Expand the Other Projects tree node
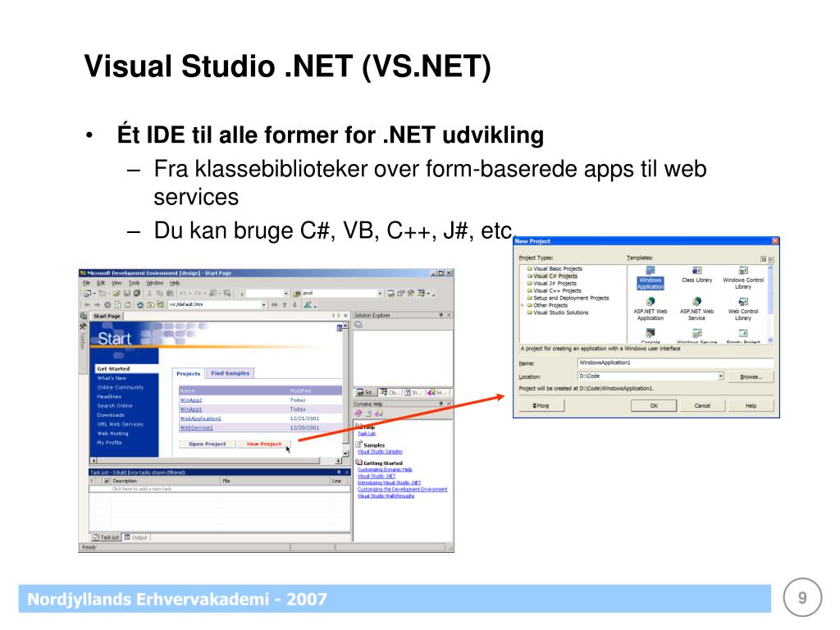The image size is (840, 630). point(523,305)
